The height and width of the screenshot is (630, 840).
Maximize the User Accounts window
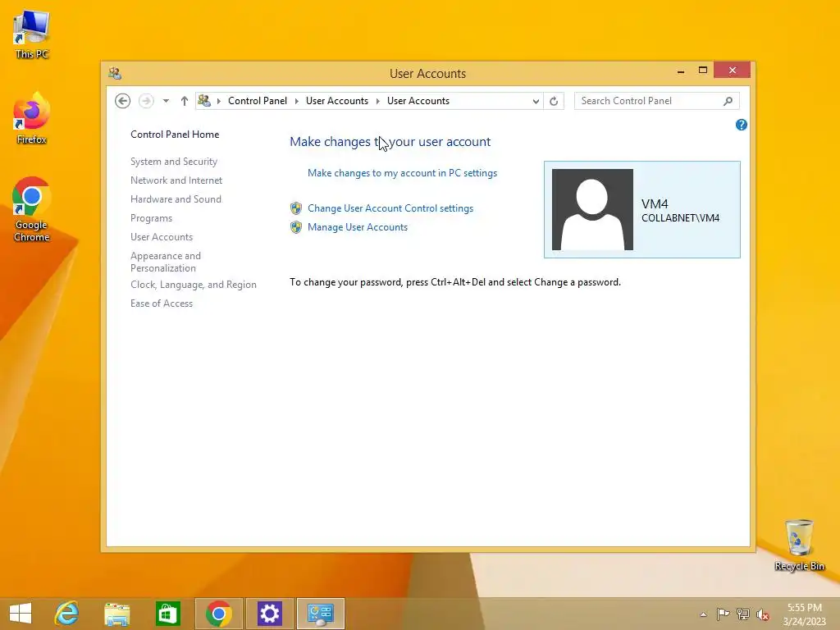coord(703,71)
